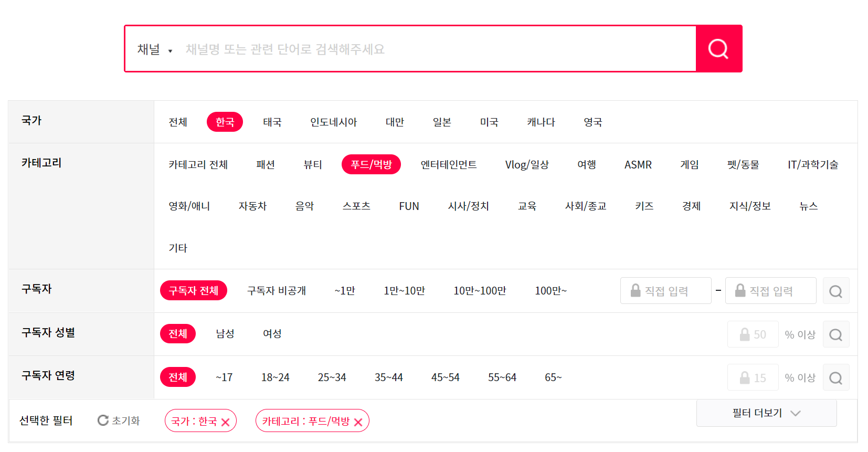This screenshot has height=452, width=868.
Task: Choose the 엔터테인먼트 category
Action: tap(449, 164)
